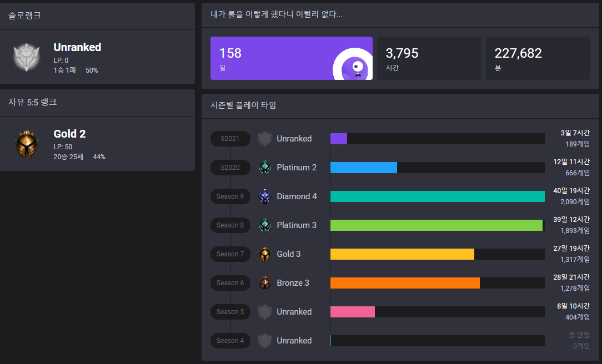Click the 50% win rate text
Screen dimensions: 602x364
(92, 70)
